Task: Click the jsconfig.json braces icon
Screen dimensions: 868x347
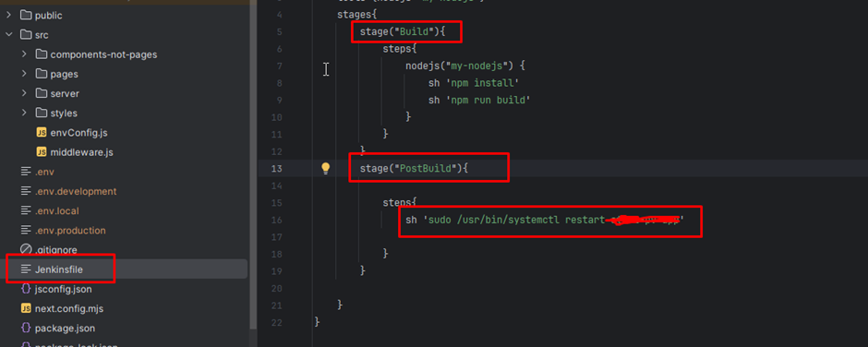Action: [x=26, y=289]
